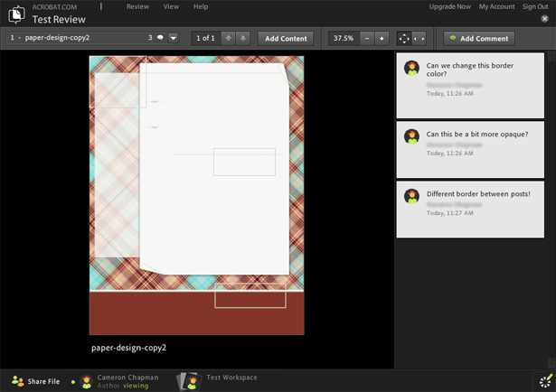Go to next page with down arrow
Image resolution: width=556 pixels, height=392 pixels.
[243, 38]
